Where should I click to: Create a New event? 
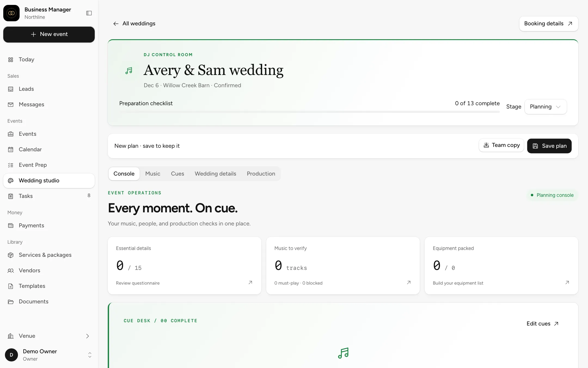click(x=49, y=34)
